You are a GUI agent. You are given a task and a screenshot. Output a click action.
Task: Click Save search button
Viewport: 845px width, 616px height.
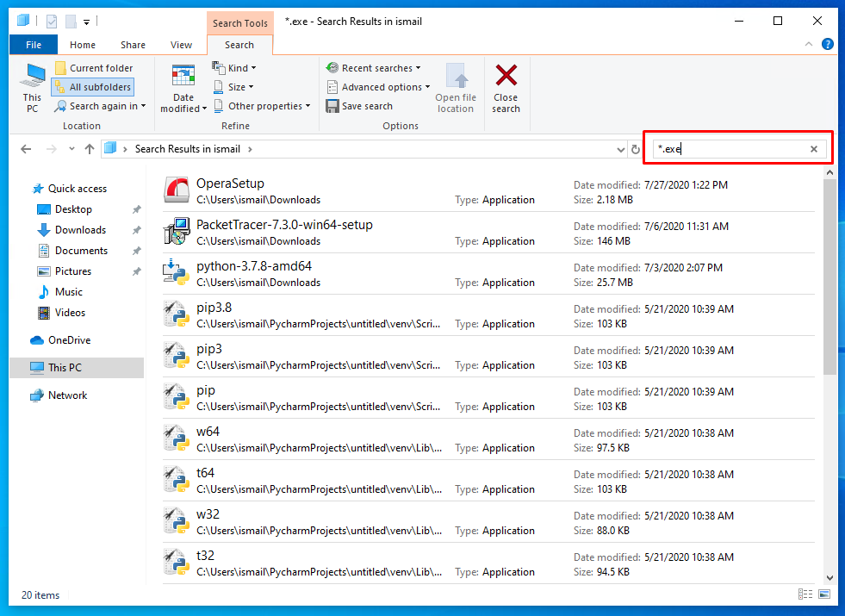click(359, 106)
